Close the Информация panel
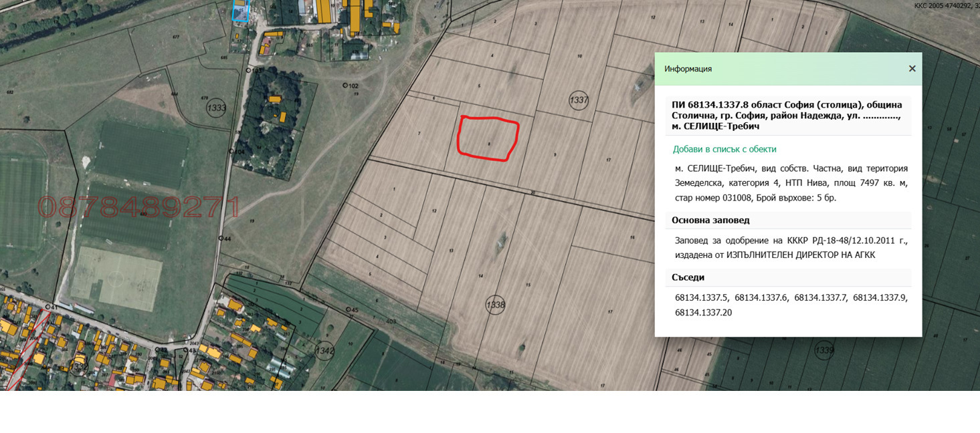This screenshot has width=980, height=433. (x=911, y=68)
